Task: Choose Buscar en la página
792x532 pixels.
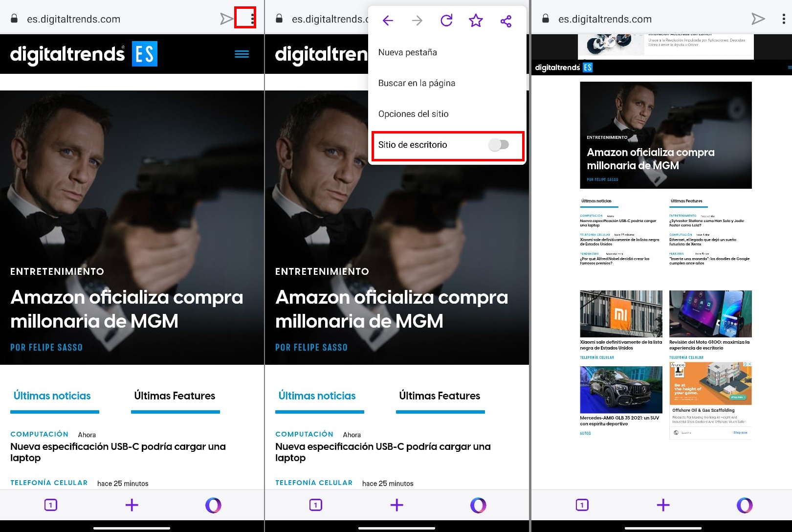Action: click(416, 83)
